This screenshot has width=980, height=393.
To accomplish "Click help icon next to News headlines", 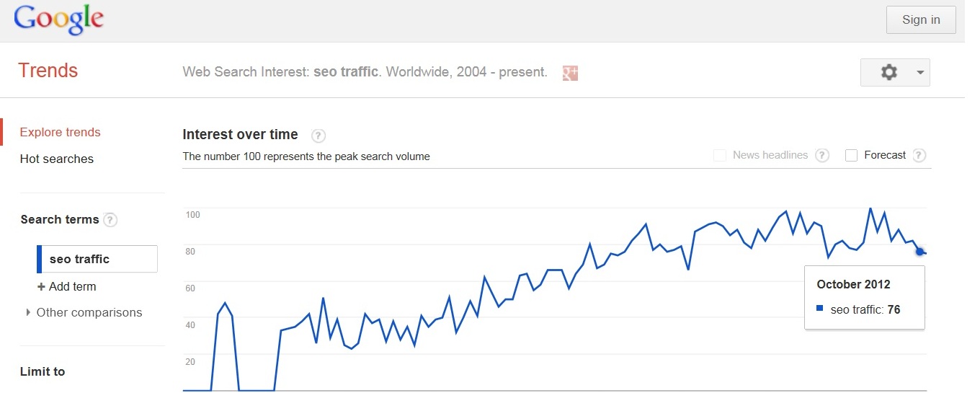I will pyautogui.click(x=822, y=155).
